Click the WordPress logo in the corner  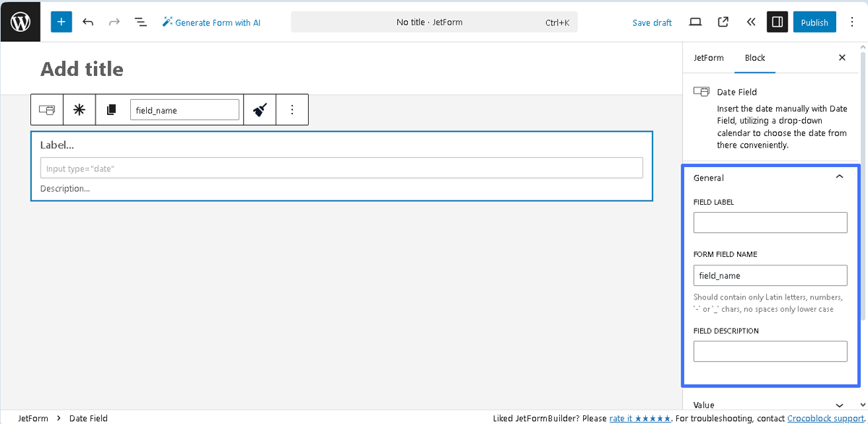tap(20, 21)
